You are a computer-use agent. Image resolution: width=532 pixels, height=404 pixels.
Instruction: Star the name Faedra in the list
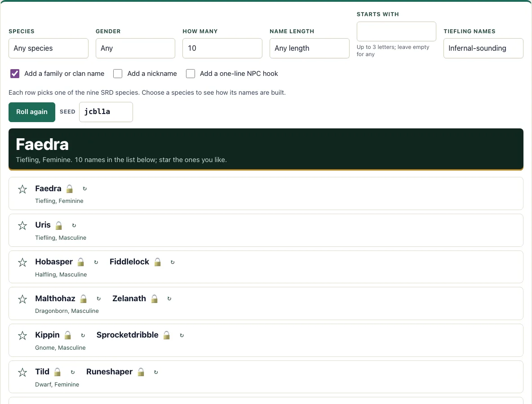22,189
